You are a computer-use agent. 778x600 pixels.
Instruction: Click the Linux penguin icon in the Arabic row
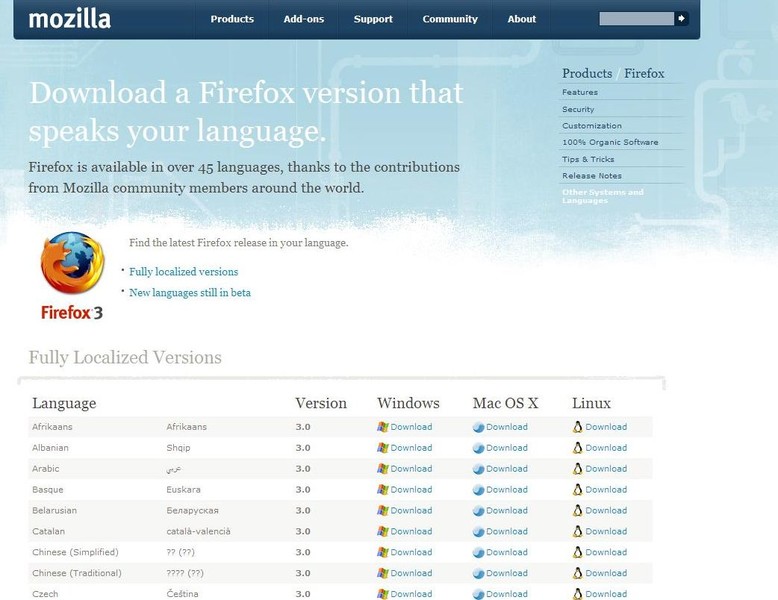click(578, 468)
